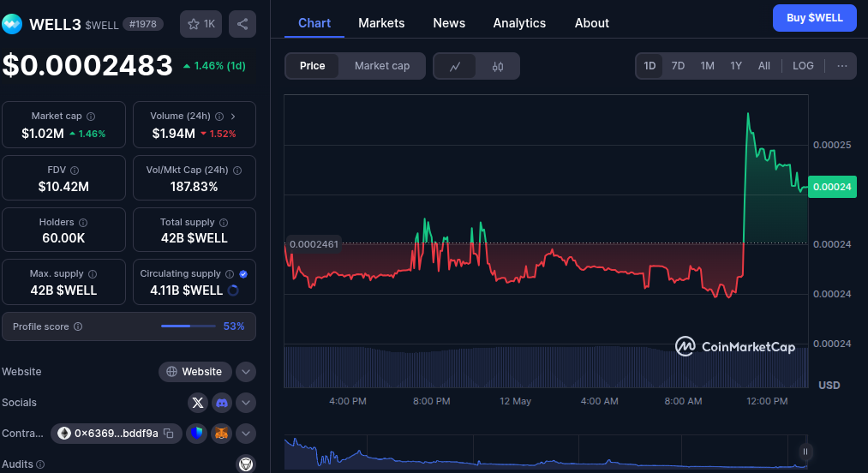Click the range selector pause handle
868x473 pixels.
(805, 452)
